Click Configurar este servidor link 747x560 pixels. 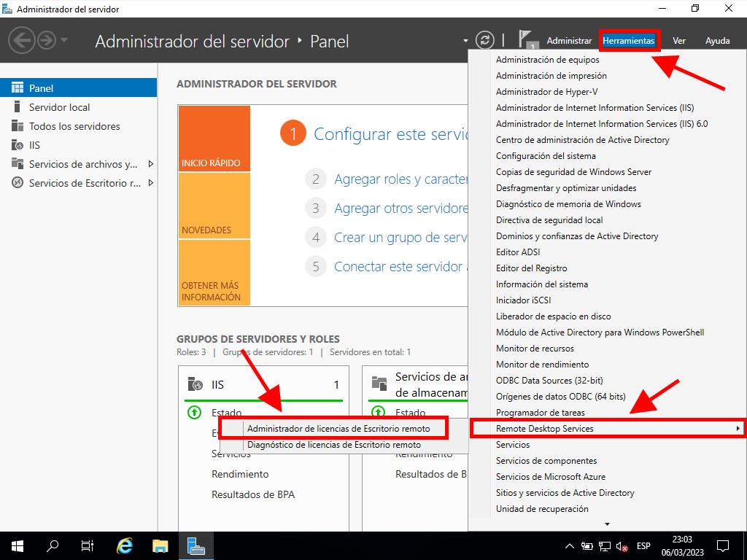[391, 134]
